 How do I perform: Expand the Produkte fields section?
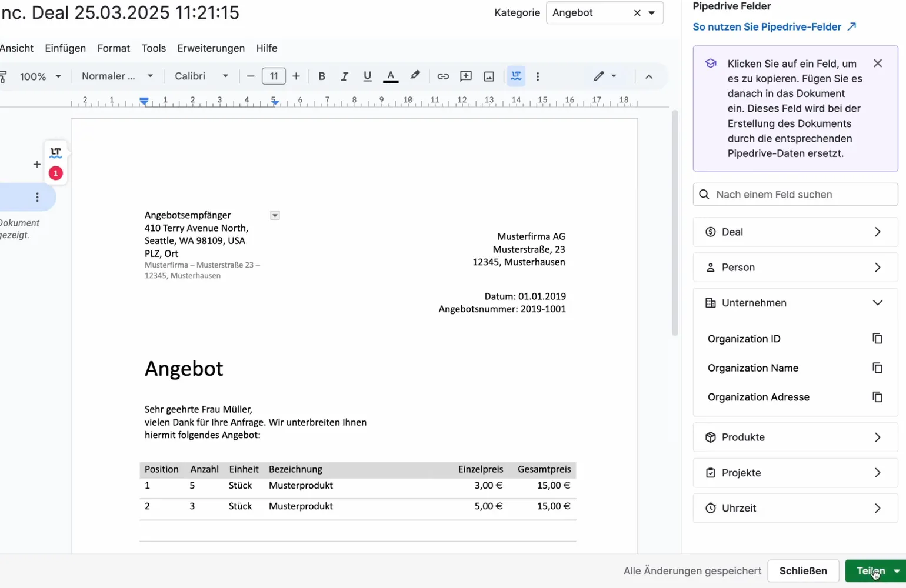795,437
